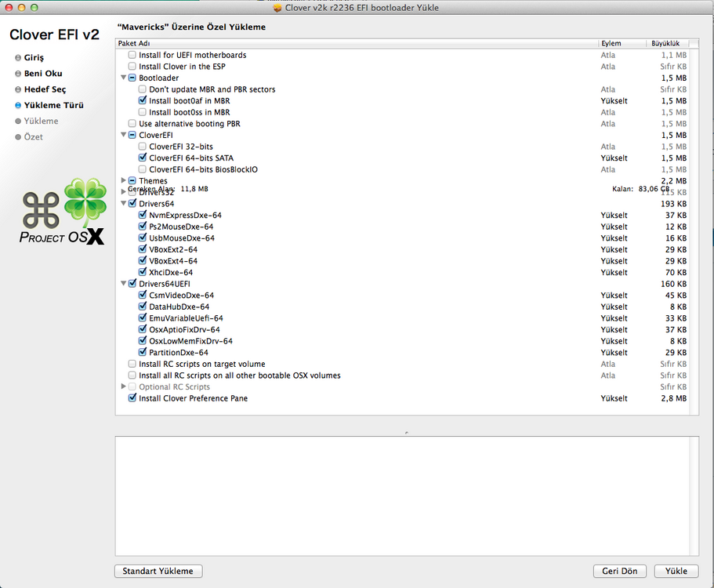Click the Giriş step bullet
The height and width of the screenshot is (588, 714).
[18, 58]
